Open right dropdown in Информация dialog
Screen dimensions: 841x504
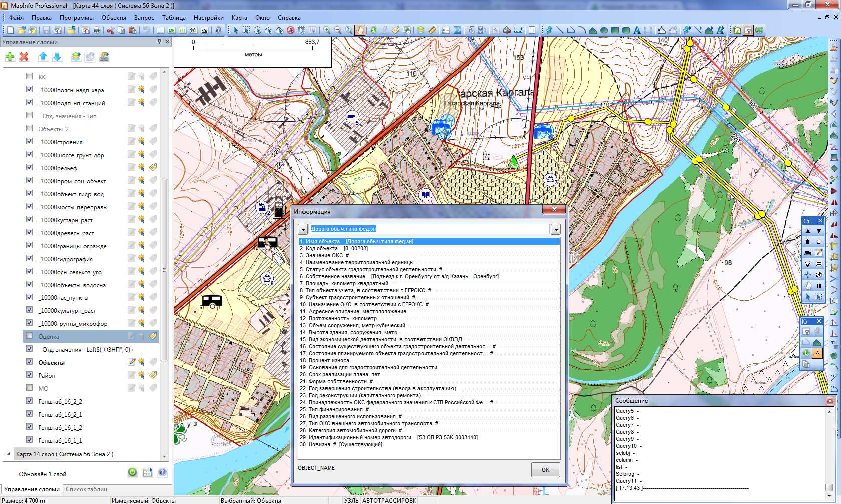click(x=555, y=229)
